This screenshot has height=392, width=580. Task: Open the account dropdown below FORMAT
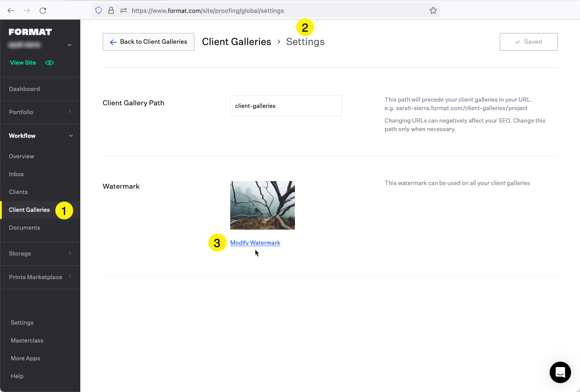click(69, 45)
